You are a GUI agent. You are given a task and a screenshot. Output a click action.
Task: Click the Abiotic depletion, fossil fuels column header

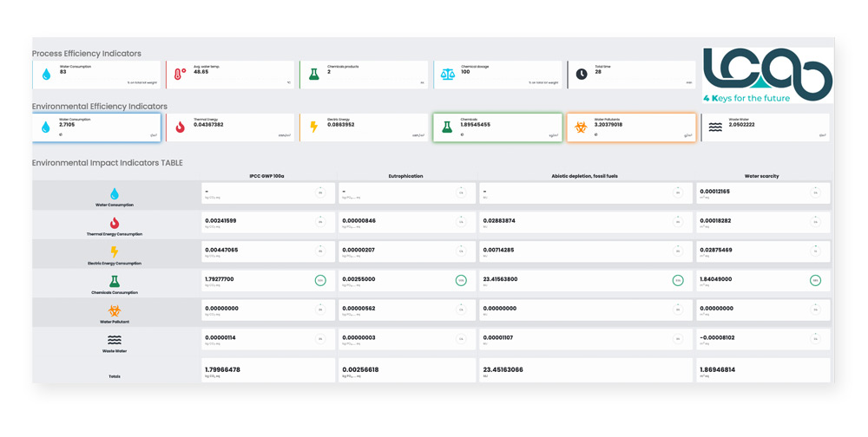point(584,176)
